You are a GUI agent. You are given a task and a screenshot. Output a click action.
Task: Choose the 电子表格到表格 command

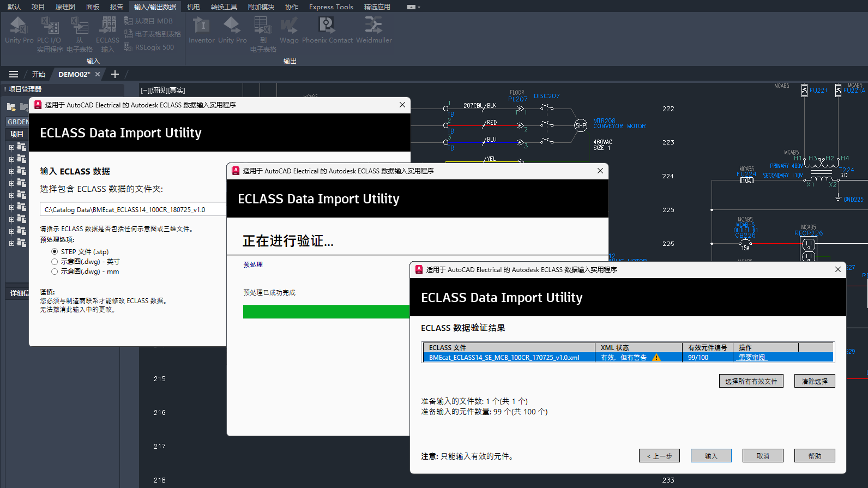click(153, 34)
